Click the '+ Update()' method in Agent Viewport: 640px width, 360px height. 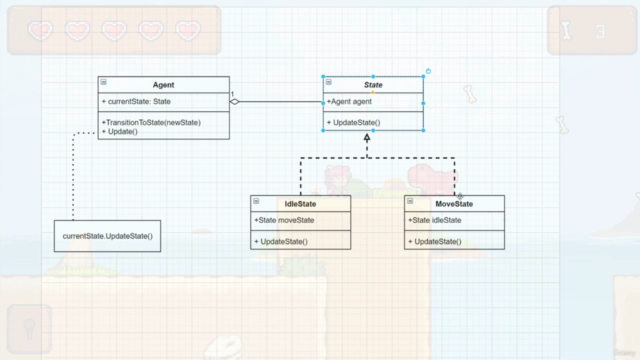(x=120, y=131)
